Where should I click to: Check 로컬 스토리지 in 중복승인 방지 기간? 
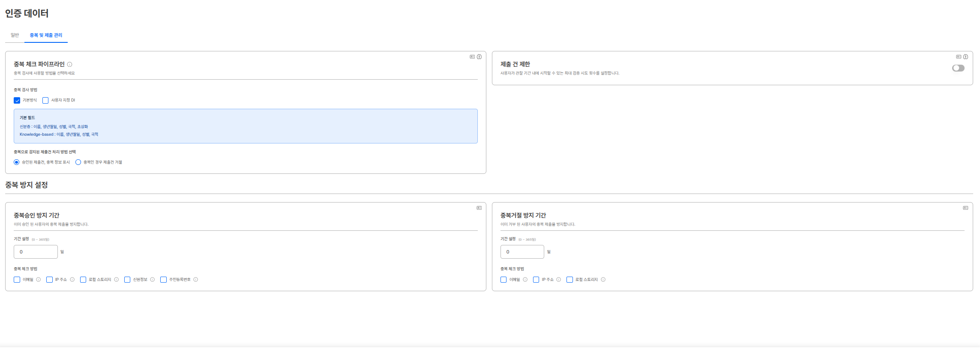(83, 280)
